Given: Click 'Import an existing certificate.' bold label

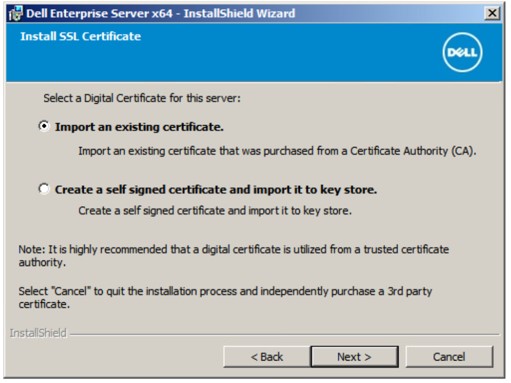Looking at the screenshot, I should pos(139,127).
